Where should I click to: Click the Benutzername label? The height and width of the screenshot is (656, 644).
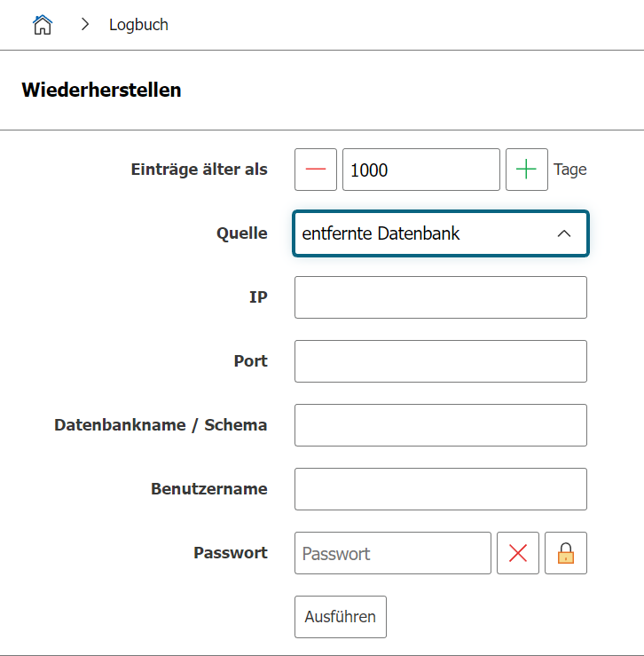209,489
